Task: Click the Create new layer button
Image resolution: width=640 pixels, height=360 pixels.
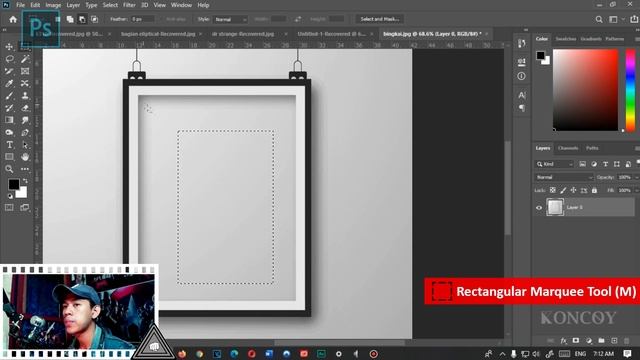Action: [x=614, y=340]
